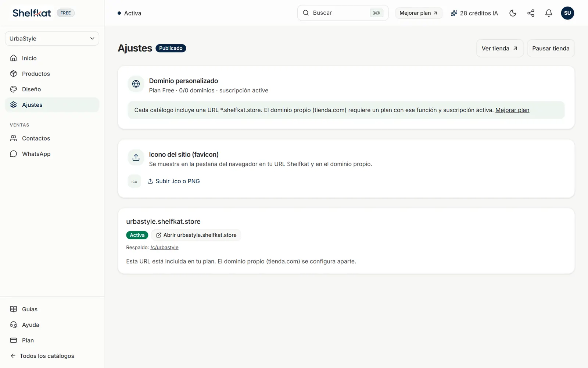The image size is (588, 368).
Task: Click the Activa status indicator in header
Action: point(129,13)
